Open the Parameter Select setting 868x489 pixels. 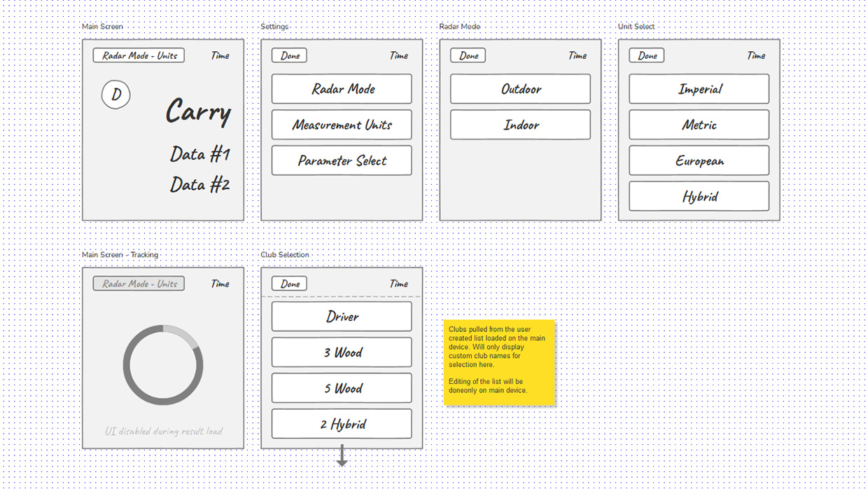pos(342,161)
